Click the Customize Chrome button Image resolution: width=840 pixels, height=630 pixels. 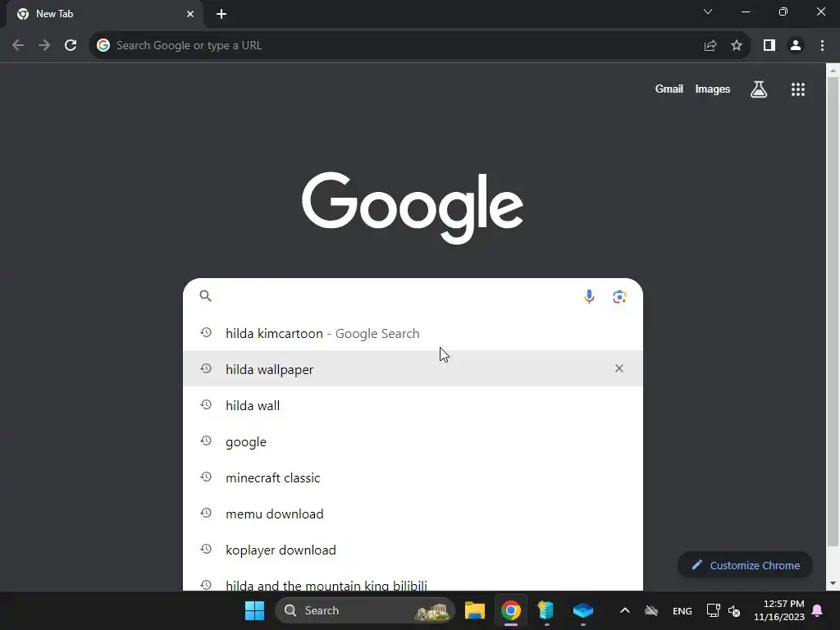(745, 565)
